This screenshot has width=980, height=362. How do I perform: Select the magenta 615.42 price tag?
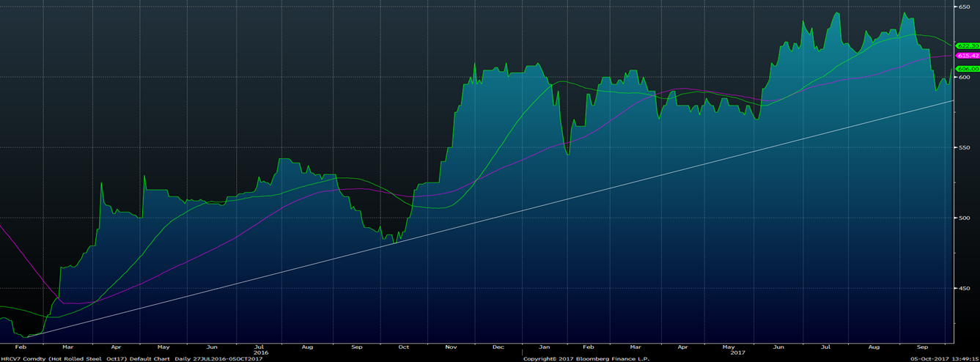coord(968,56)
